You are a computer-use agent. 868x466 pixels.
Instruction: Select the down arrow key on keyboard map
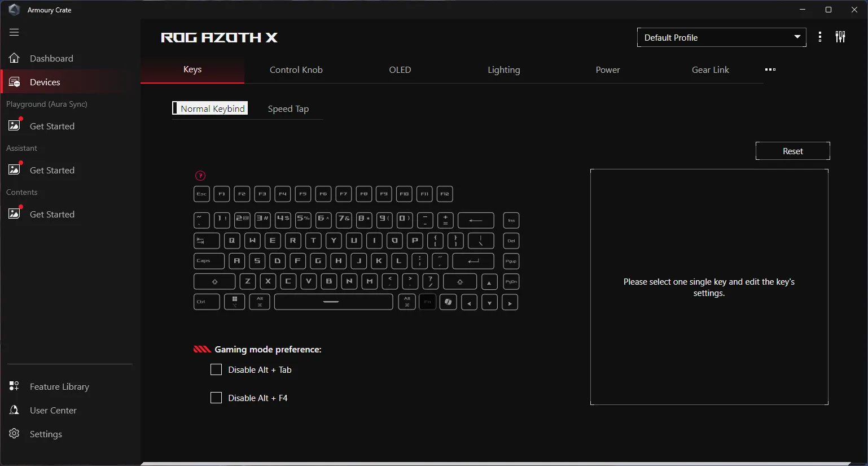489,302
